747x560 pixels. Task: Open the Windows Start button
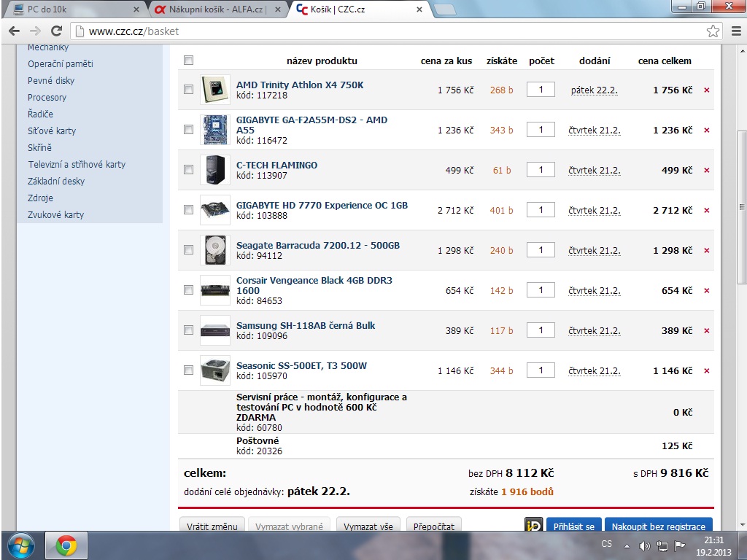[x=21, y=545]
